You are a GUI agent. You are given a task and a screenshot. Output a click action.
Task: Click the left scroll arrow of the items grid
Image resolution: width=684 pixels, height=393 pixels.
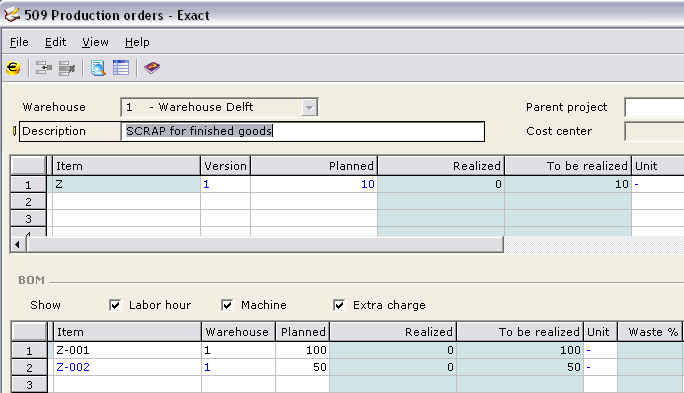click(x=17, y=245)
